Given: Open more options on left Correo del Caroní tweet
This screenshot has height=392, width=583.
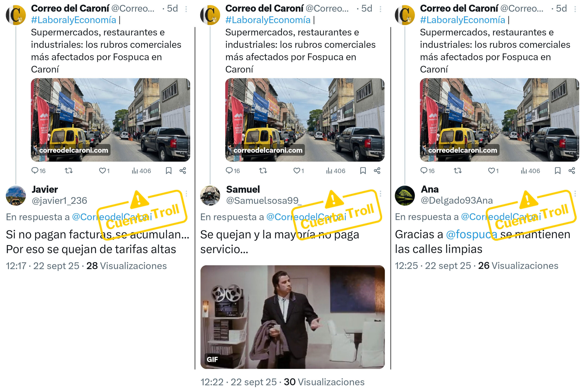Looking at the screenshot, I should point(186,9).
